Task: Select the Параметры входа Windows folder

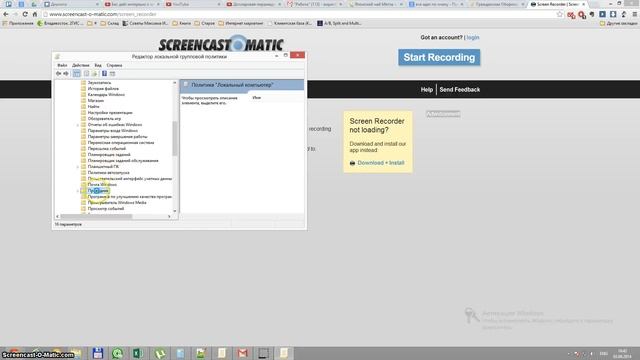Action: click(x=113, y=131)
